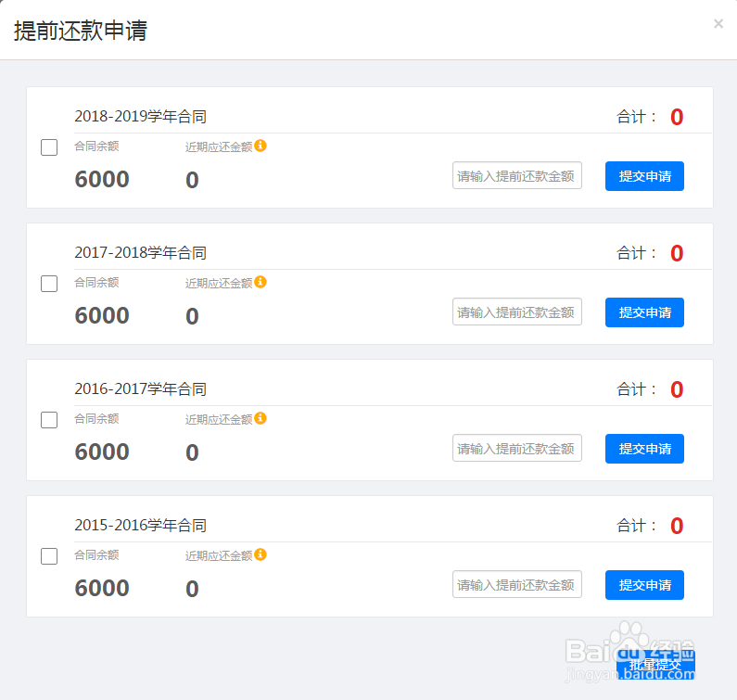Focus prepayment amount field for 2016-2017学年合同
This screenshot has height=700, width=737.
517,448
